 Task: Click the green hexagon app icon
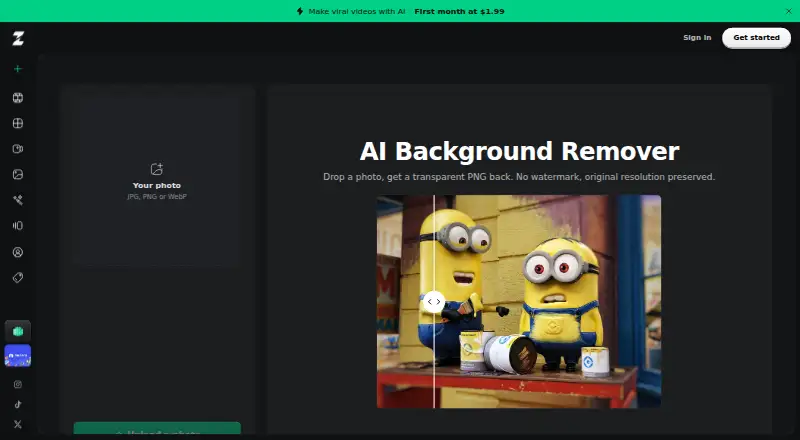(18, 331)
